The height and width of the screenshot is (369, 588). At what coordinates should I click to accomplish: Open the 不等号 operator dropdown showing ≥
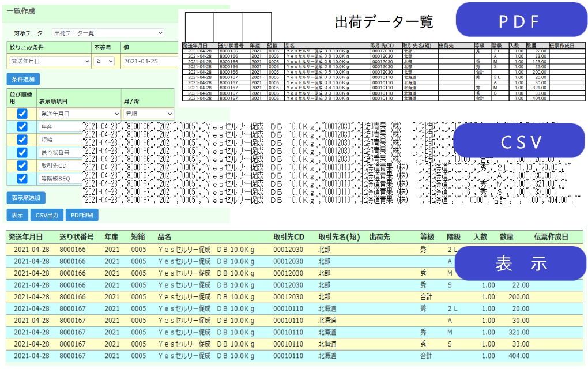click(104, 61)
